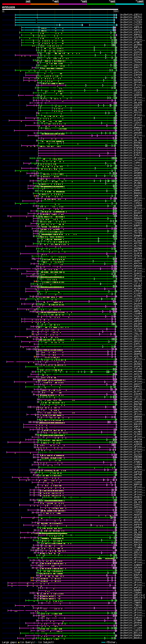Select the UniRef100_A1KR25 label
The image size is (146, 644).
[131, 105]
